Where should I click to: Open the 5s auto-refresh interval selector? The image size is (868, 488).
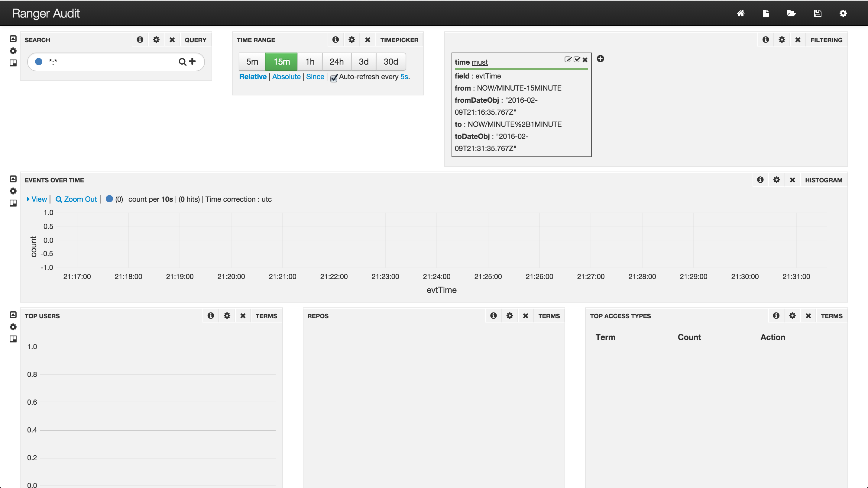(x=404, y=77)
